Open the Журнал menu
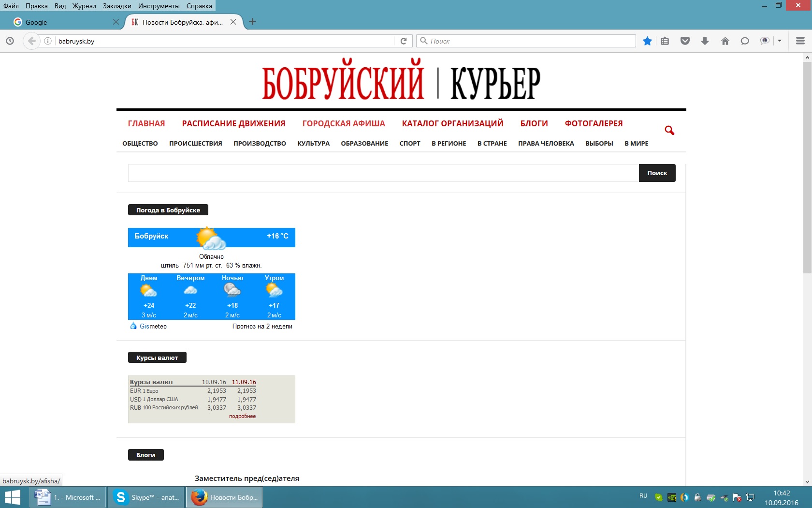The width and height of the screenshot is (812, 508). (x=84, y=6)
